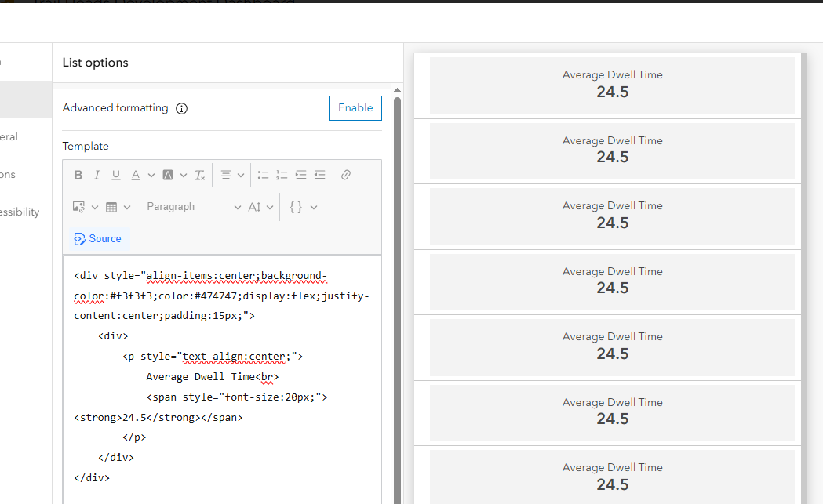This screenshot has height=504, width=823.
Task: Switch to Source code view
Action: click(x=97, y=238)
